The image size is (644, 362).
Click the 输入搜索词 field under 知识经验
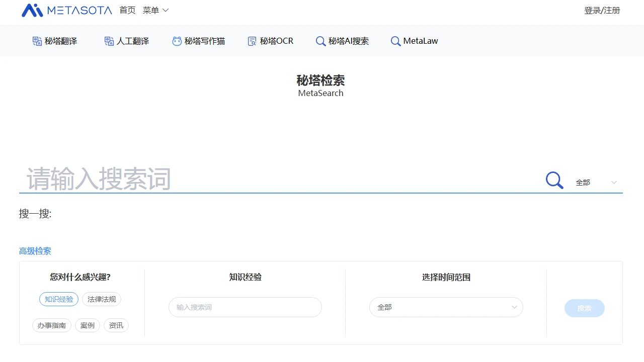tap(245, 307)
